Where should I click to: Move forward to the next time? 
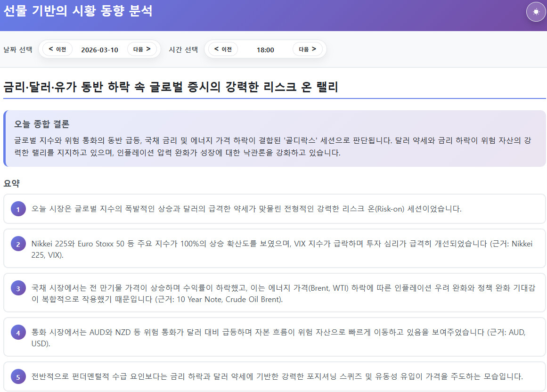point(308,49)
